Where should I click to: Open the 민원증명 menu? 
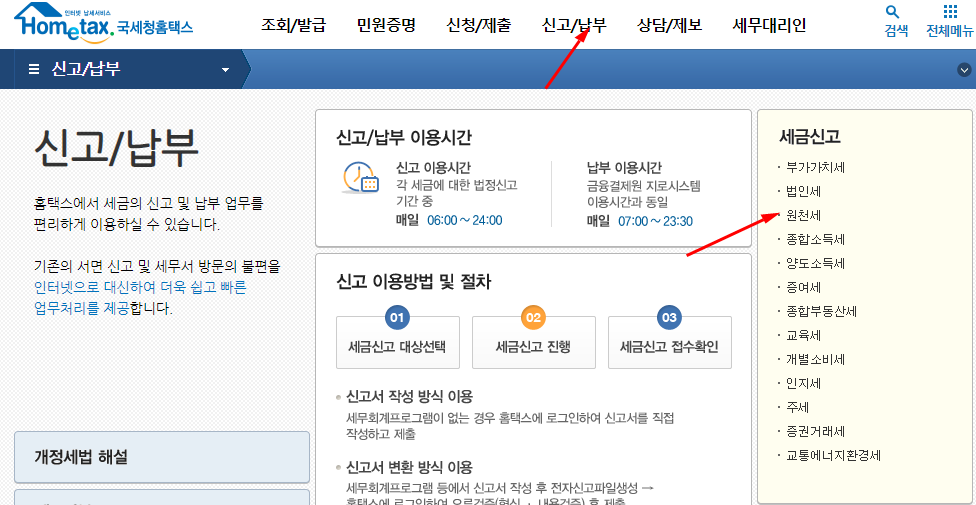tap(386, 26)
